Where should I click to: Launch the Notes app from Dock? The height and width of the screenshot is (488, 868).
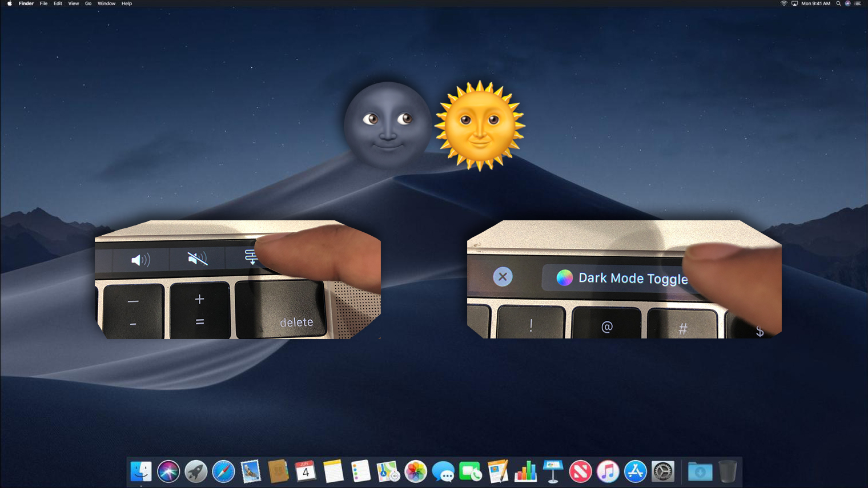click(x=333, y=472)
